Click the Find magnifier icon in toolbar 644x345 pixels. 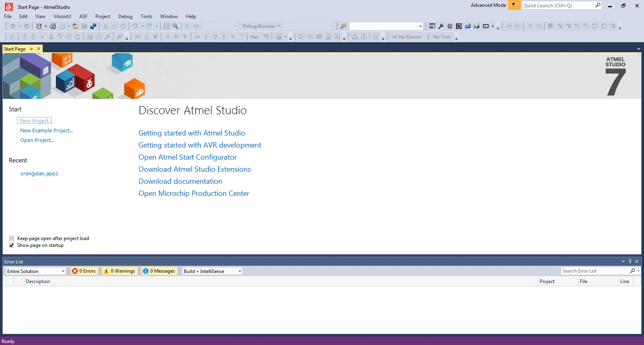pos(175,26)
